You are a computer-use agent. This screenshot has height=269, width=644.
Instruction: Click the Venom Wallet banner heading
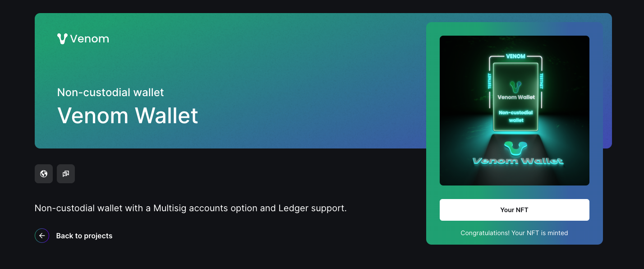[128, 116]
